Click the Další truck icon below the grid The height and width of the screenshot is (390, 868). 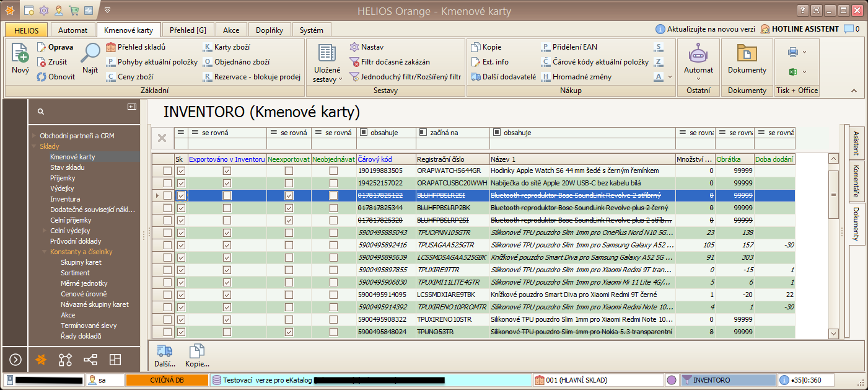(165, 352)
